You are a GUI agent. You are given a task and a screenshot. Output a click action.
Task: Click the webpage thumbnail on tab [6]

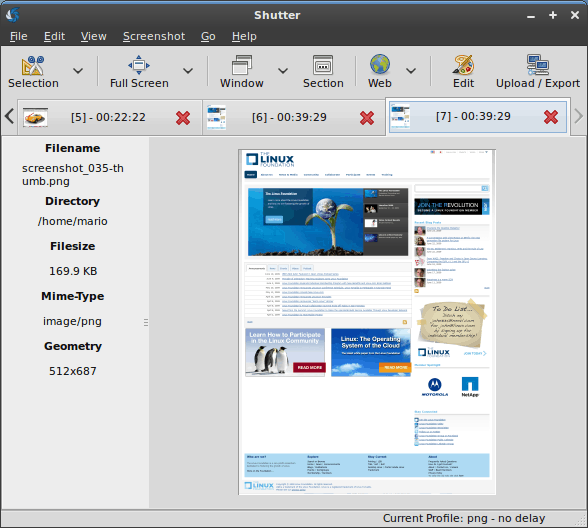[x=216, y=117]
